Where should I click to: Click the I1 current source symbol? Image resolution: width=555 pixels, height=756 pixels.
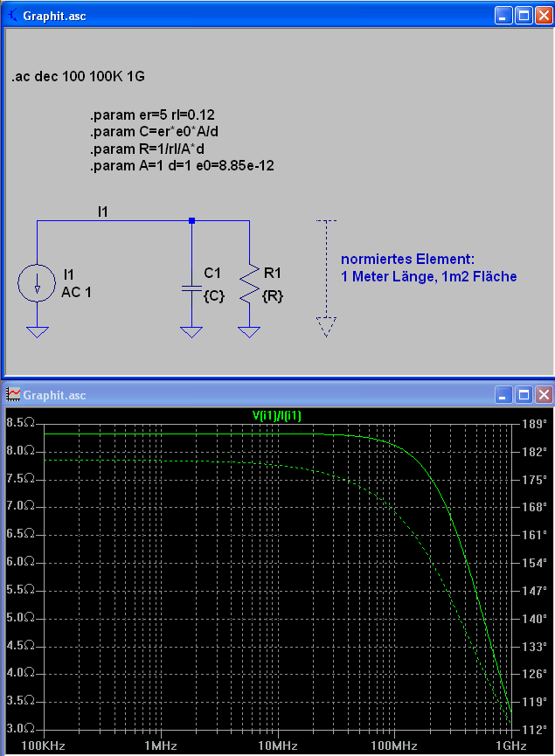(x=37, y=283)
